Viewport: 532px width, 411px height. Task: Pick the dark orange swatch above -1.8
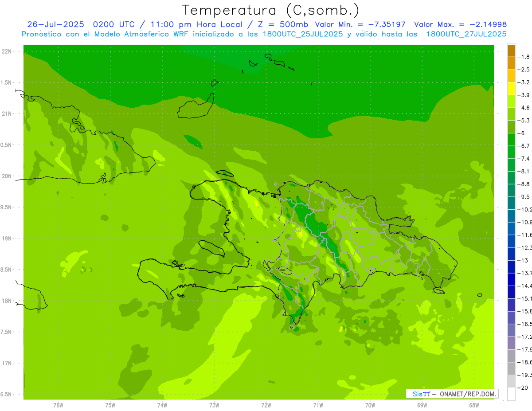pos(511,51)
